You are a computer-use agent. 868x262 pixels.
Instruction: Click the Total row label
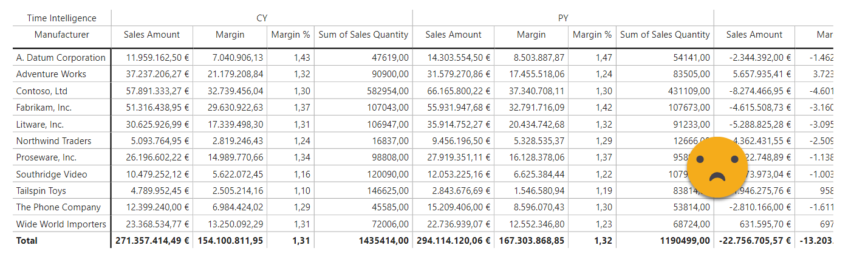tap(27, 241)
